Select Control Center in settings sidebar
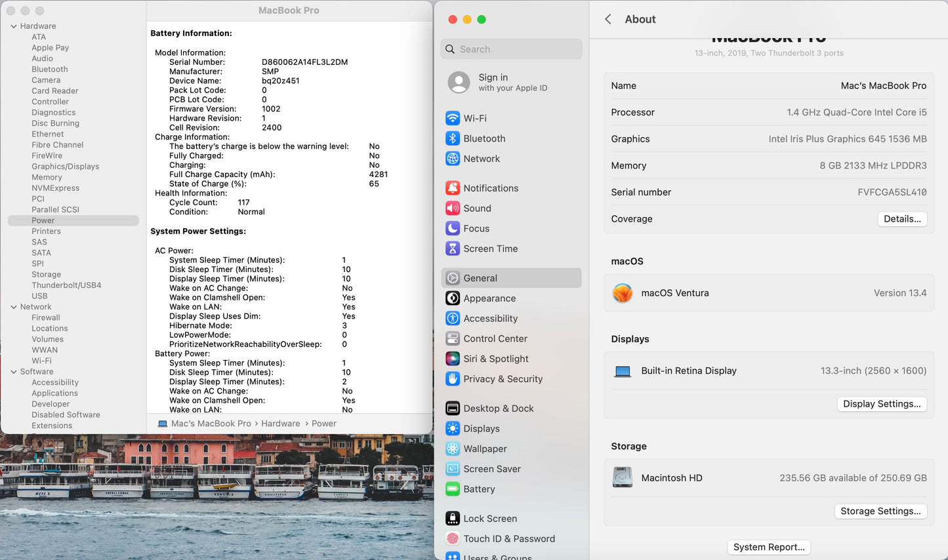948x560 pixels. 495,338
